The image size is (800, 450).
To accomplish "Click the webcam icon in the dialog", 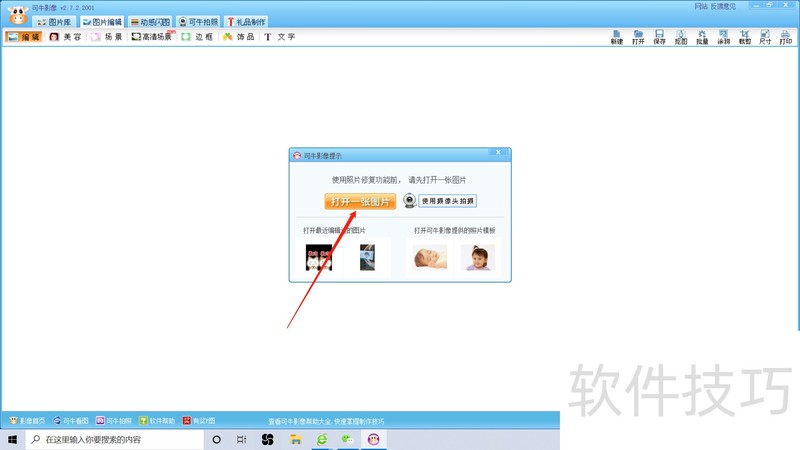I will point(410,201).
